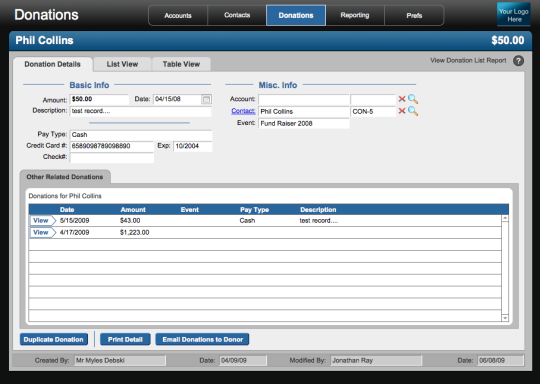Screen dimensions: 540x384
Task: Switch to the List View tab
Action: click(x=122, y=64)
